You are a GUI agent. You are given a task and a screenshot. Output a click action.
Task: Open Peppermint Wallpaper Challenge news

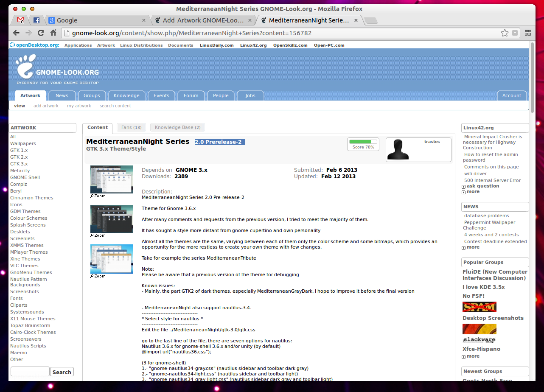click(x=489, y=225)
